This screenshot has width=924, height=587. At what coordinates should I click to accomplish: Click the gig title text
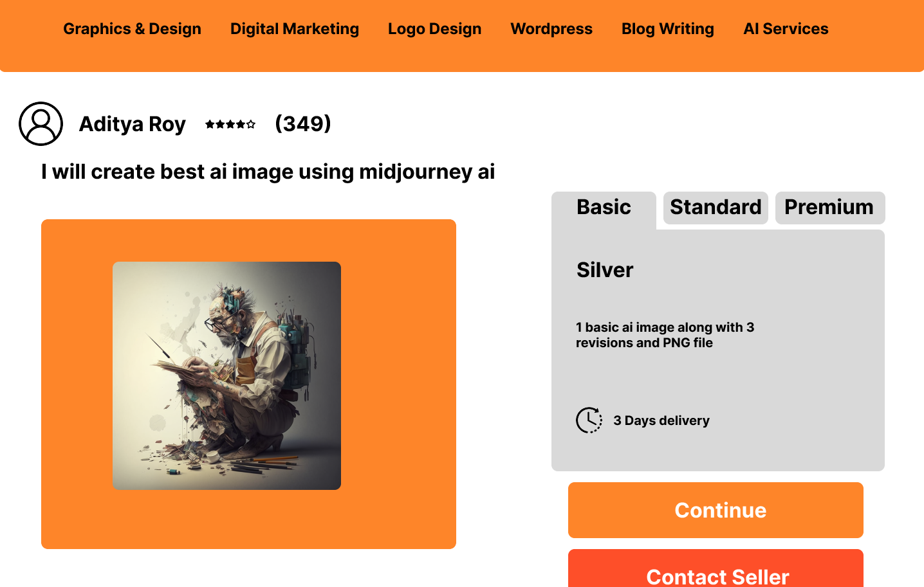click(268, 172)
